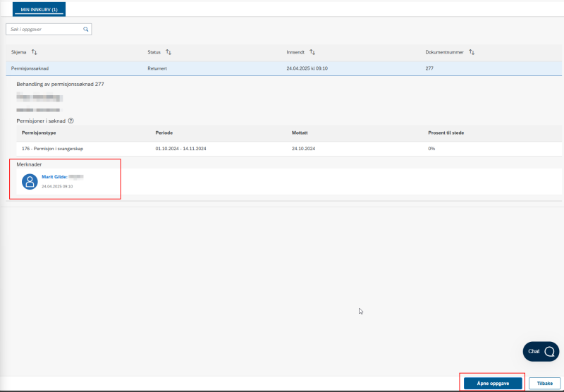Click the Skjema column header label

19,52
